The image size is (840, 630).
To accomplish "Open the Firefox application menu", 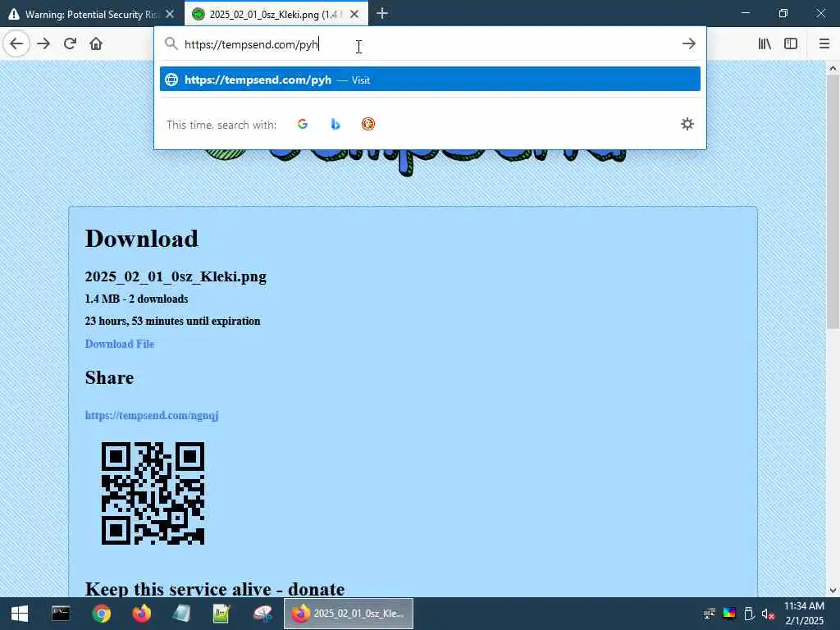I will click(824, 43).
